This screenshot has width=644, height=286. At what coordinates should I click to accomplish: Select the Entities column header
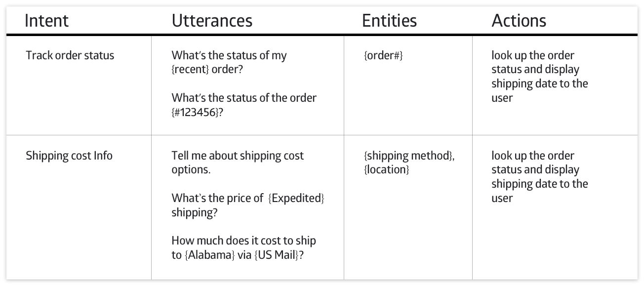[389, 21]
